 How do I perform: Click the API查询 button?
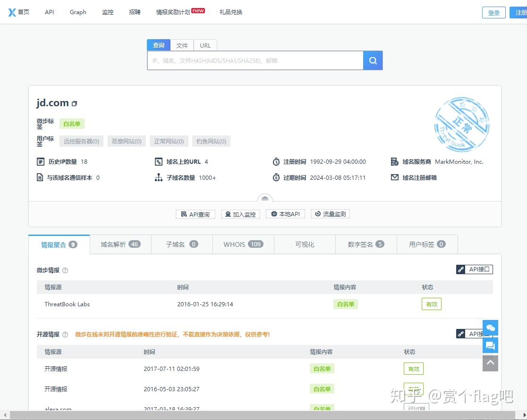[195, 214]
